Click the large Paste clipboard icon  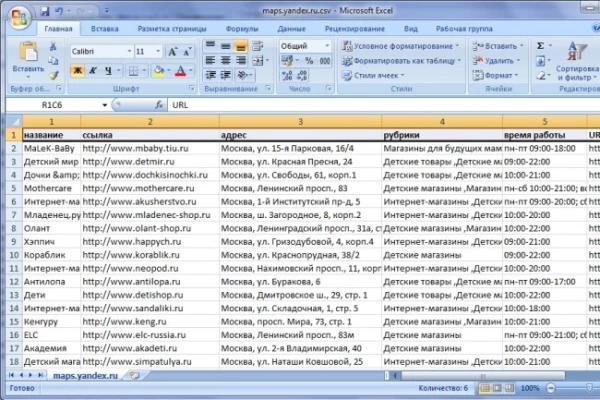(28, 52)
